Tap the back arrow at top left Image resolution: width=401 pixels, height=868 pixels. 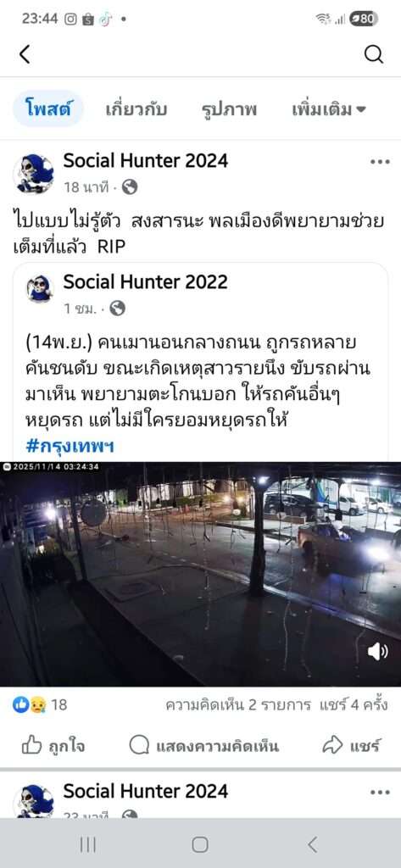25,54
